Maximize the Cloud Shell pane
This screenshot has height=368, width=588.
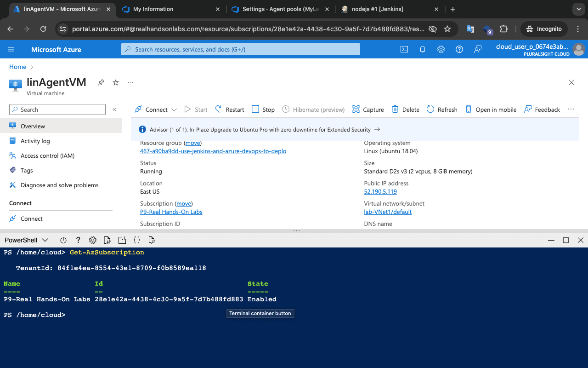tap(566, 240)
